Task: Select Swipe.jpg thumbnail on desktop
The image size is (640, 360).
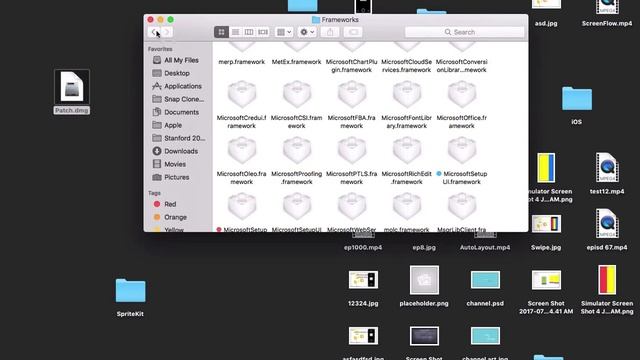Action: [546, 224]
